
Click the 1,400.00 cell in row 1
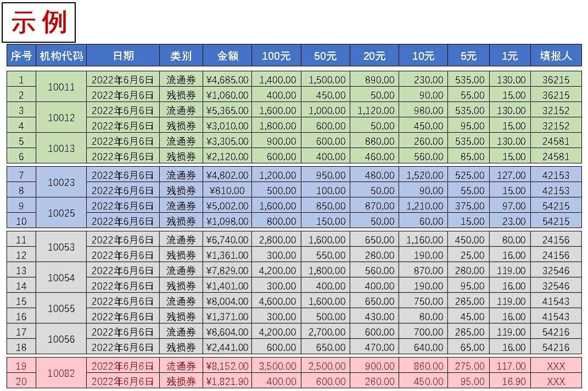276,80
